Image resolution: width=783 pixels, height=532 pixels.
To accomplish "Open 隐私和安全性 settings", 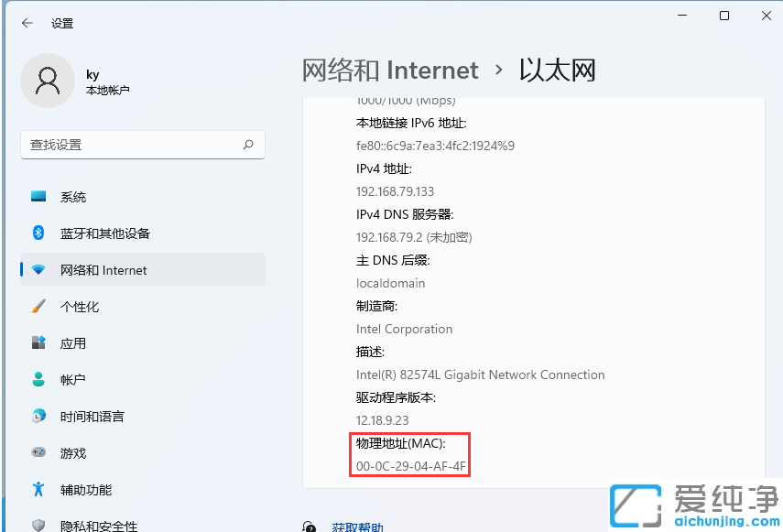I will (x=95, y=525).
